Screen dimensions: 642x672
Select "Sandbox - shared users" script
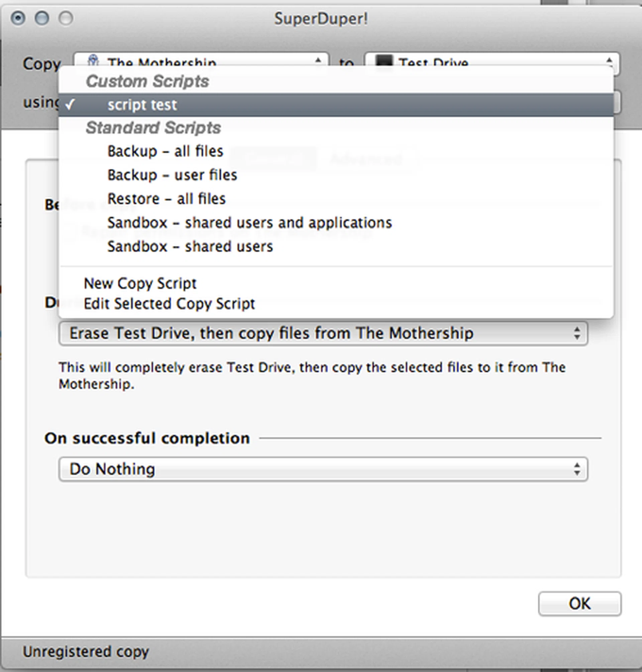[x=190, y=246]
